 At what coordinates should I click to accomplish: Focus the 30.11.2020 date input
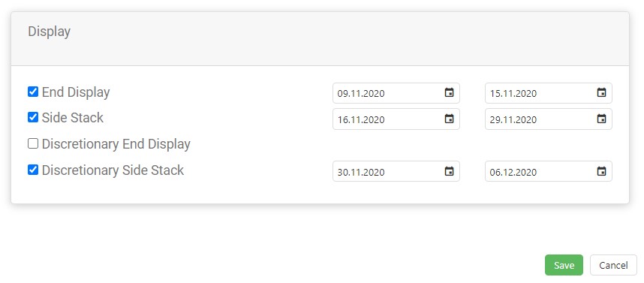coord(396,171)
